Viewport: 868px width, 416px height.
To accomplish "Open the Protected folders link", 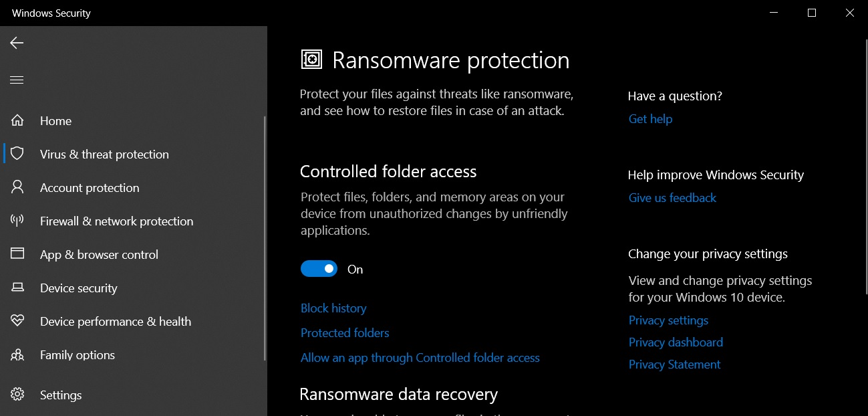I will tap(345, 333).
